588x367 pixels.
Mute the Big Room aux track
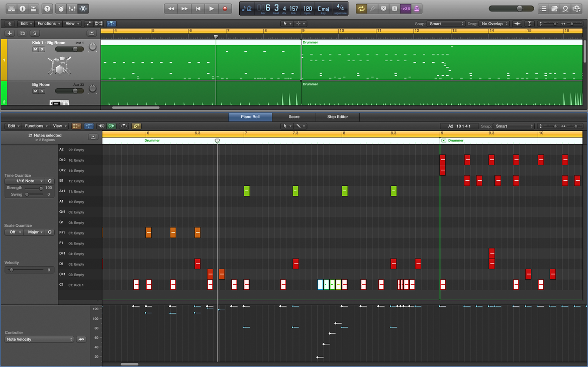point(36,91)
